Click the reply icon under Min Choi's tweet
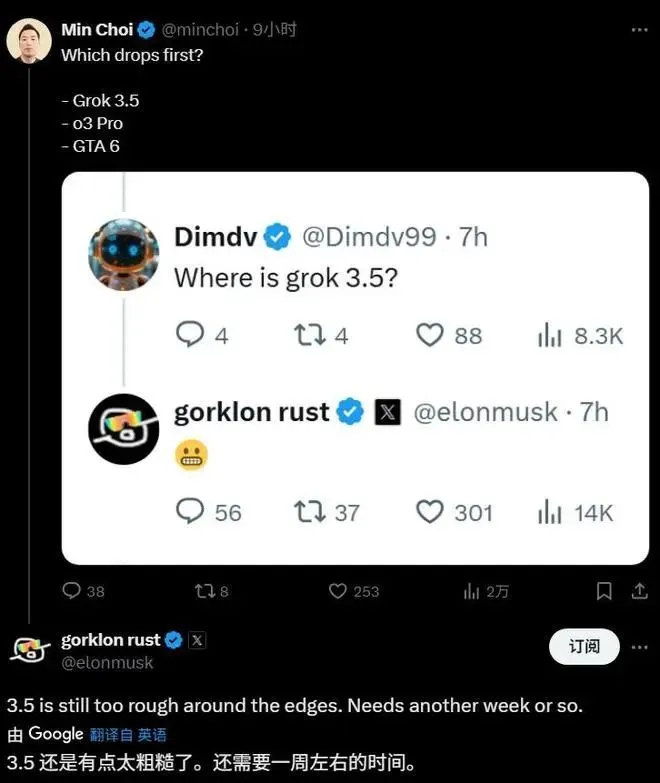 click(x=71, y=591)
